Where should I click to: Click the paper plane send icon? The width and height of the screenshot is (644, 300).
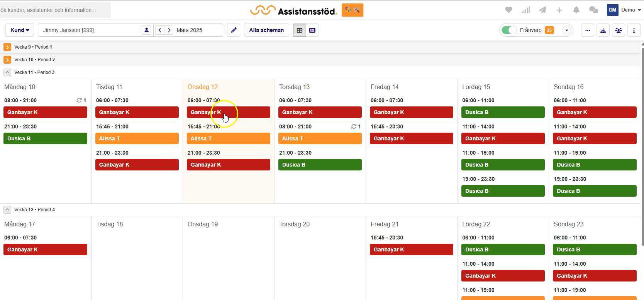[542, 10]
